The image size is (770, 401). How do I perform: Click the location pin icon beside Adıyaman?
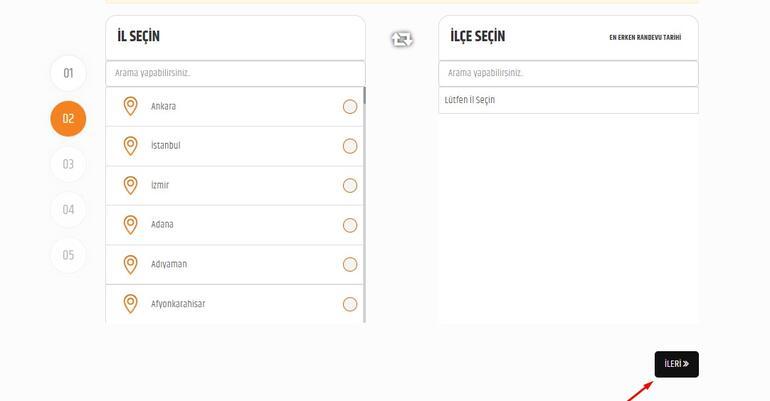(x=130, y=264)
